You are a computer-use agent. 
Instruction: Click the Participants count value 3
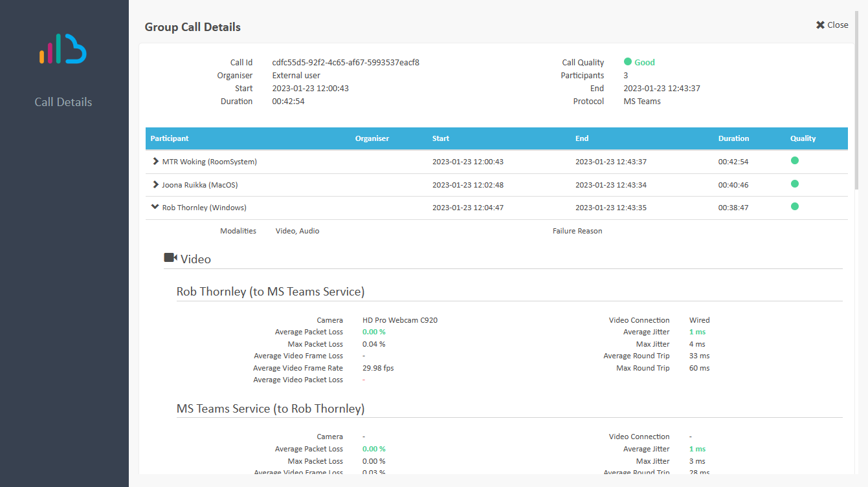coord(626,76)
